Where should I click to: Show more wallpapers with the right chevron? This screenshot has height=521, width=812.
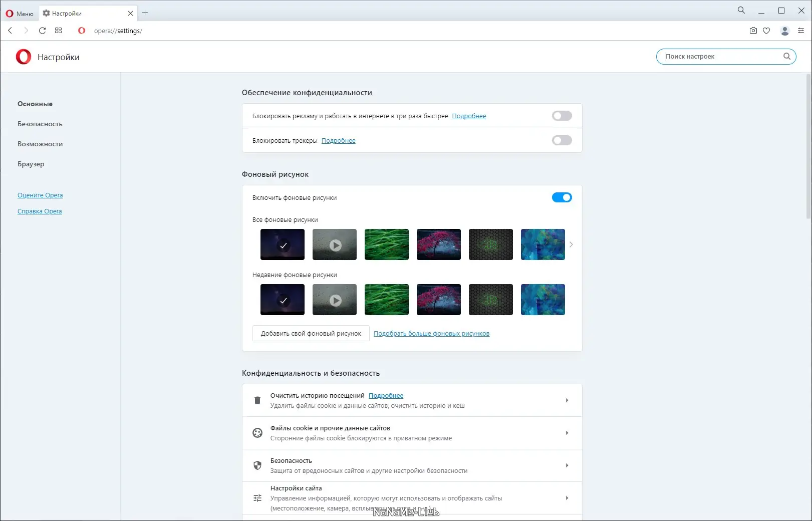tap(571, 244)
